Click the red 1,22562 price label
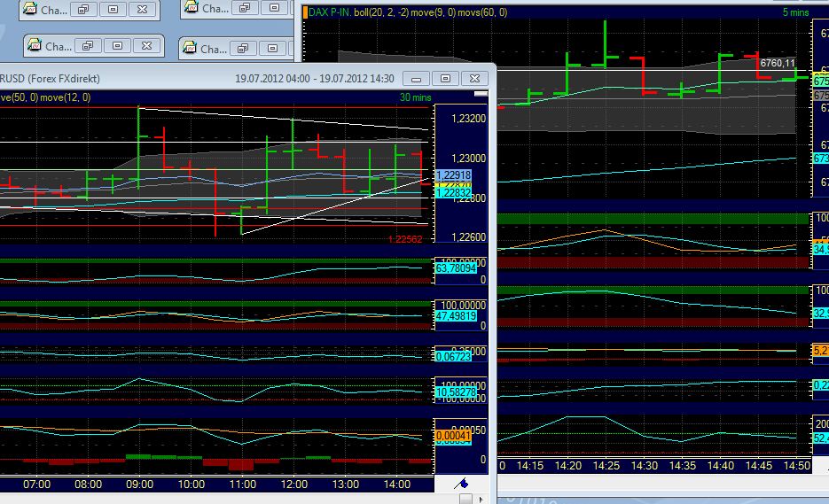Viewport: 829px width, 504px height. point(405,239)
